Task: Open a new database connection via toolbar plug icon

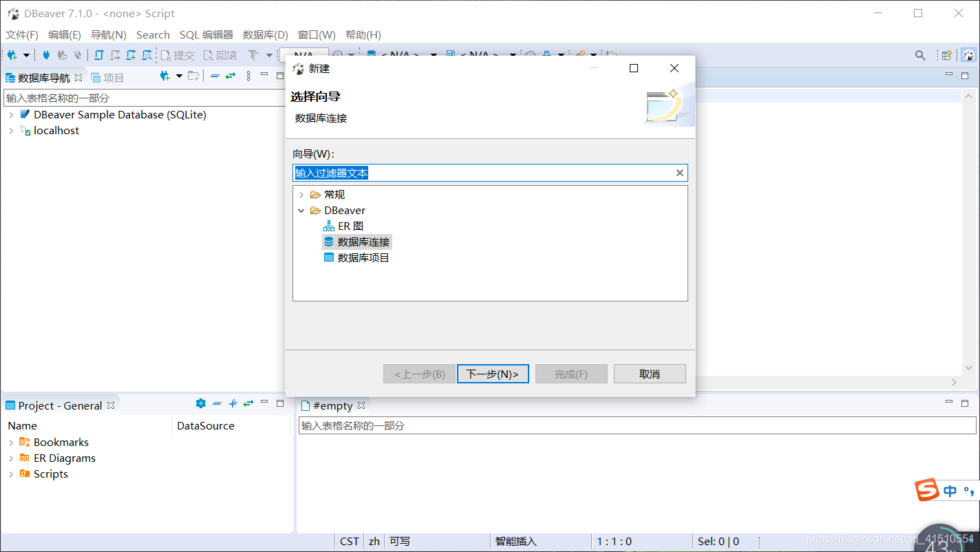Action: pyautogui.click(x=10, y=55)
